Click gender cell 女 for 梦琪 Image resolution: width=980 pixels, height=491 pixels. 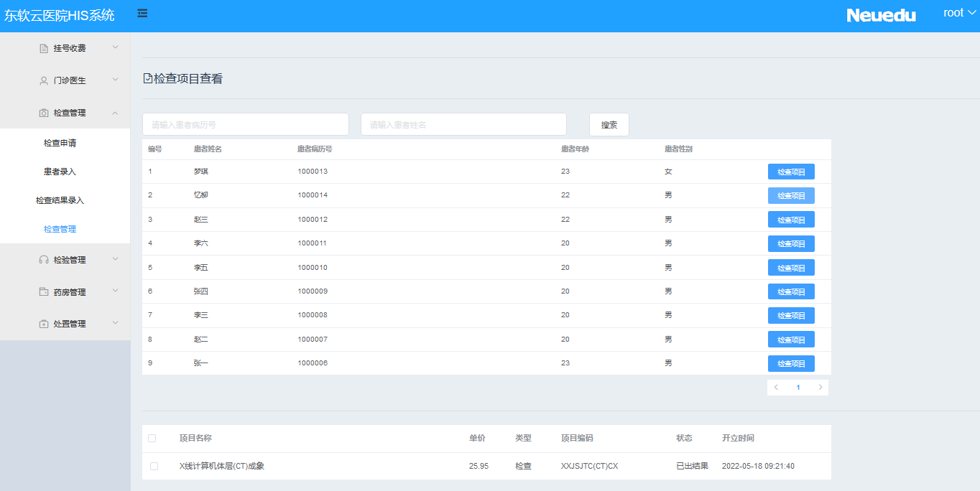pos(668,172)
